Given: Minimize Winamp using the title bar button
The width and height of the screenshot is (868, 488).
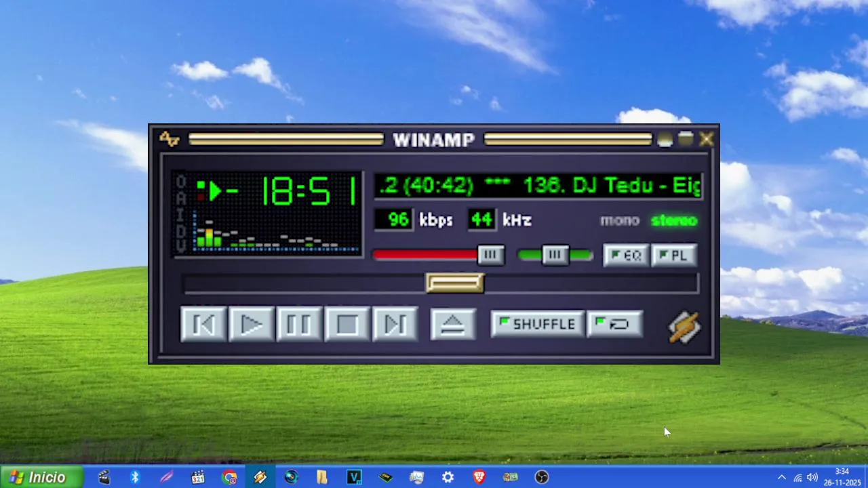Looking at the screenshot, I should (665, 140).
